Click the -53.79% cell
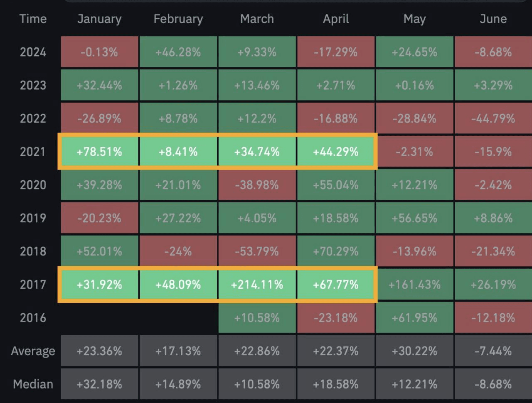 pos(257,251)
